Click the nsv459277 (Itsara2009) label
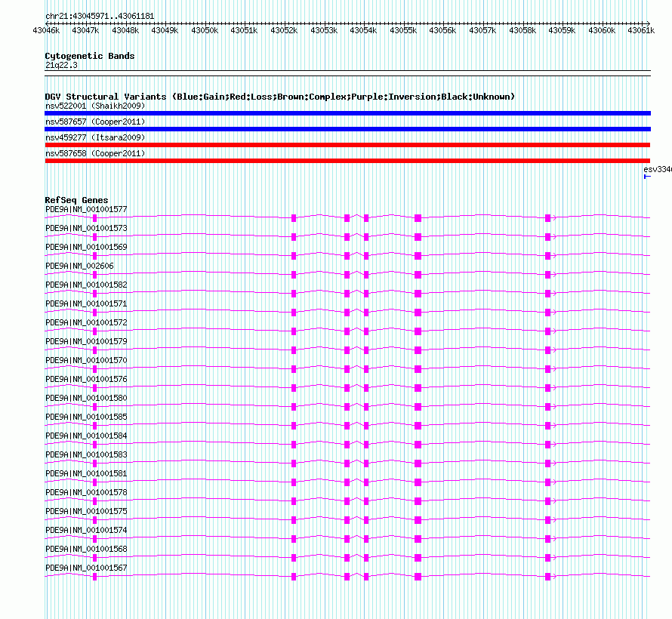672x619 pixels. pos(95,137)
